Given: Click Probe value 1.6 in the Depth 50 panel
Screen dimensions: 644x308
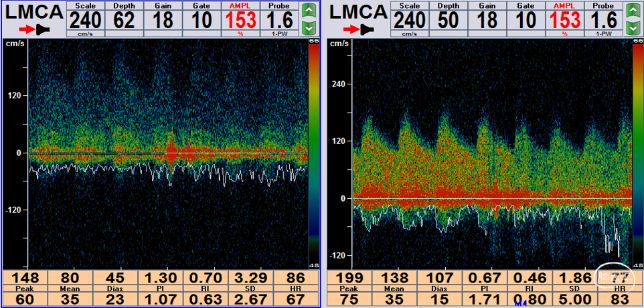Looking at the screenshot, I should (604, 20).
